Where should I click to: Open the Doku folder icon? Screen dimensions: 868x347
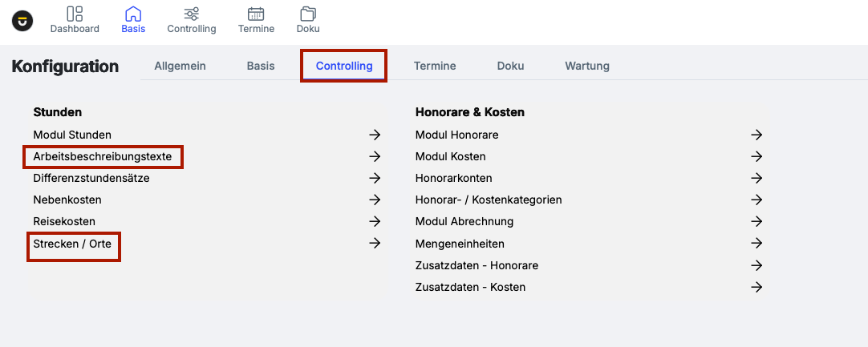(x=307, y=14)
